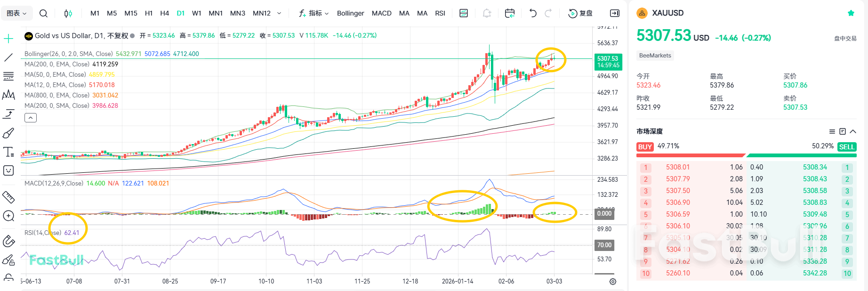Image resolution: width=868 pixels, height=291 pixels.
Task: Click the zoom-in magnifier tool
Action: point(8,216)
